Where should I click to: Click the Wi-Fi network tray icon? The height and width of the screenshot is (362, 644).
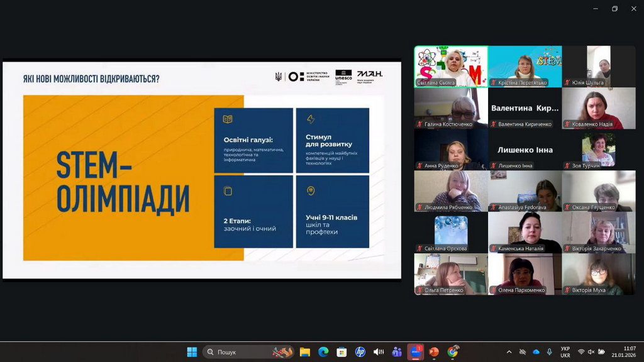pyautogui.click(x=581, y=352)
